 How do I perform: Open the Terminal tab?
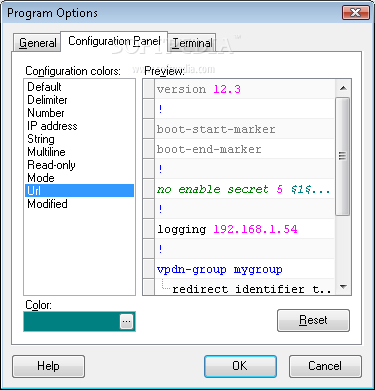tap(192, 43)
